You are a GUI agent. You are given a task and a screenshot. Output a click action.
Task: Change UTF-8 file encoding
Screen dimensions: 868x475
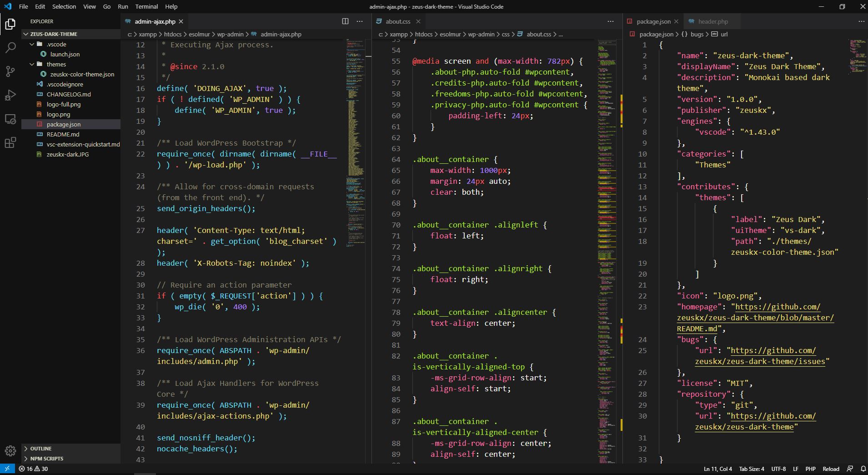click(778, 469)
